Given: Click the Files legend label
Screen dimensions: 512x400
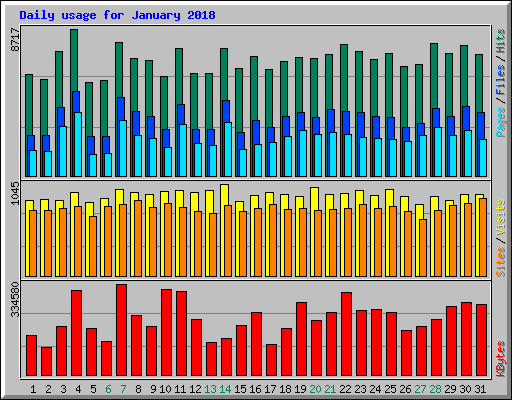Looking at the screenshot, I should pyautogui.click(x=501, y=79).
